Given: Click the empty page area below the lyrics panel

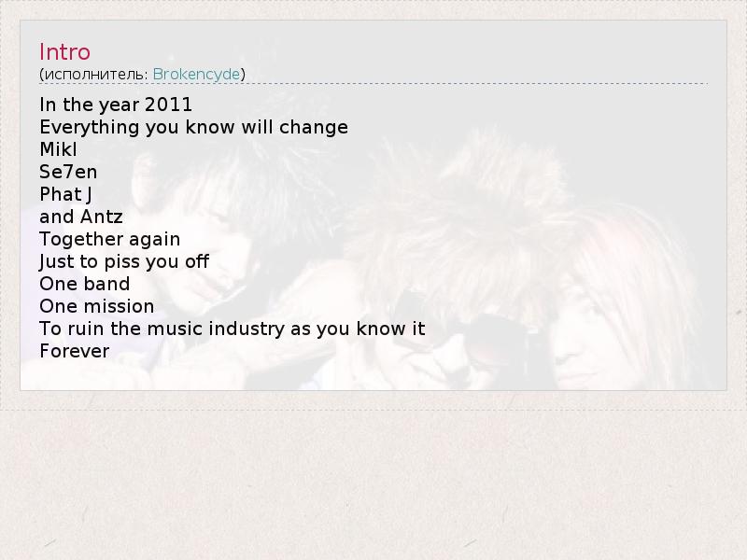Looking at the screenshot, I should point(373,476).
